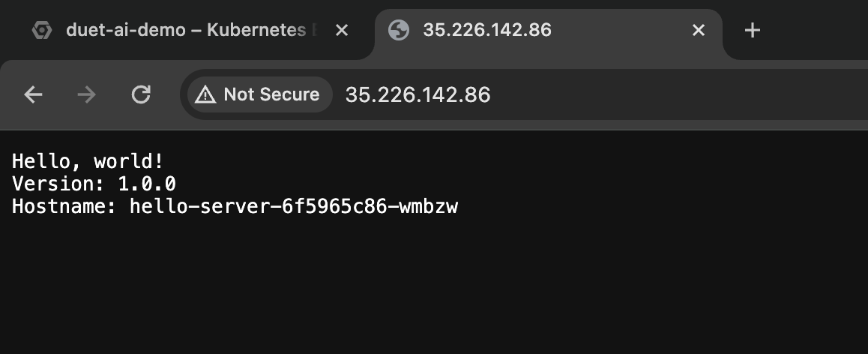Switch to the duet-ai-demo Kubernetes tab
868x354 pixels.
(187, 30)
